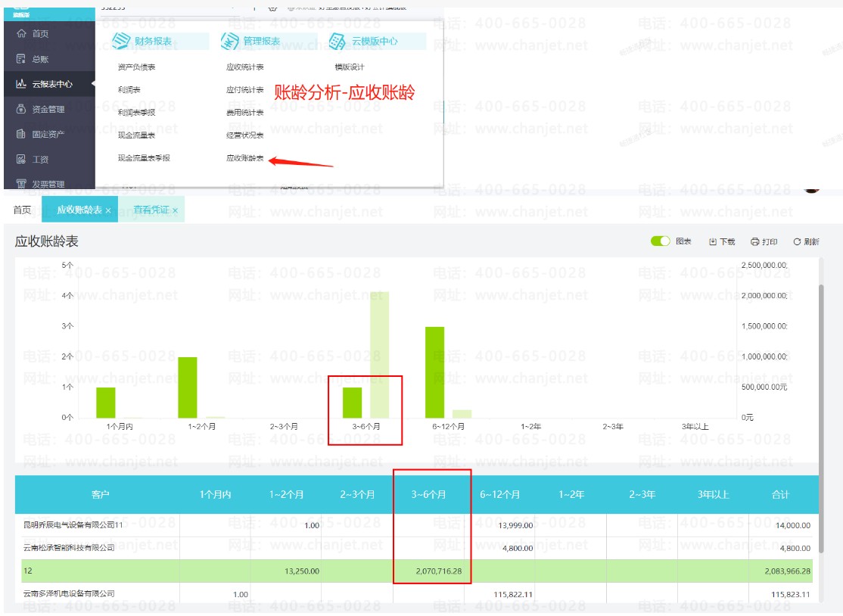Viewport: 843px width, 616px height.
Task: Click the 1个月内 column header
Action: pyautogui.click(x=215, y=494)
